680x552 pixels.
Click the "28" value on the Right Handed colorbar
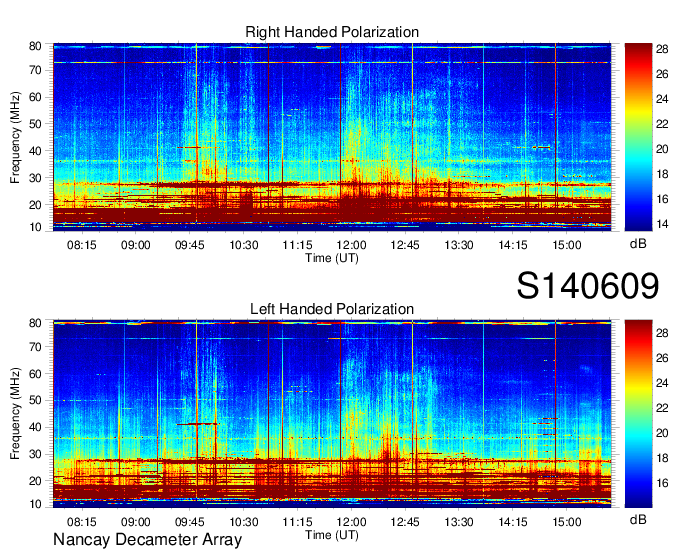(x=662, y=49)
